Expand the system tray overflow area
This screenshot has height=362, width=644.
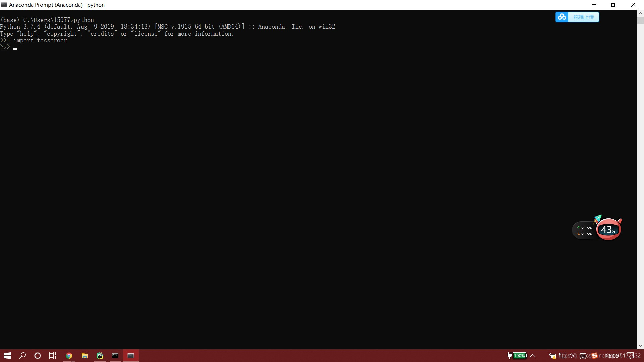[x=533, y=355]
